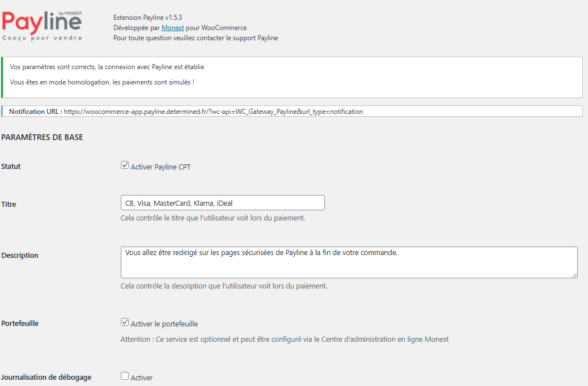Click the homologation mode warning text
This screenshot has width=588, height=386.
(102, 82)
